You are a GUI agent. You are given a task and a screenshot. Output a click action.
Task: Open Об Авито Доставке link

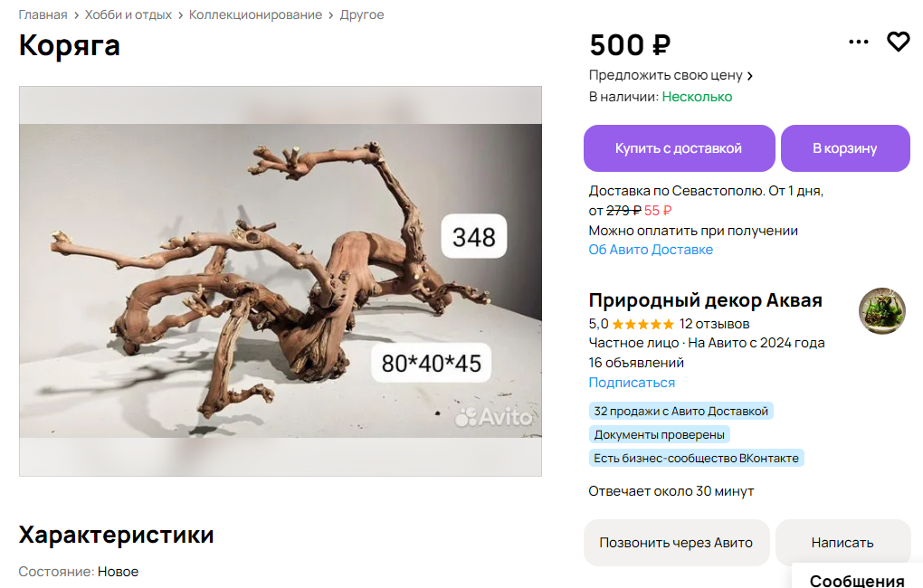coord(651,250)
